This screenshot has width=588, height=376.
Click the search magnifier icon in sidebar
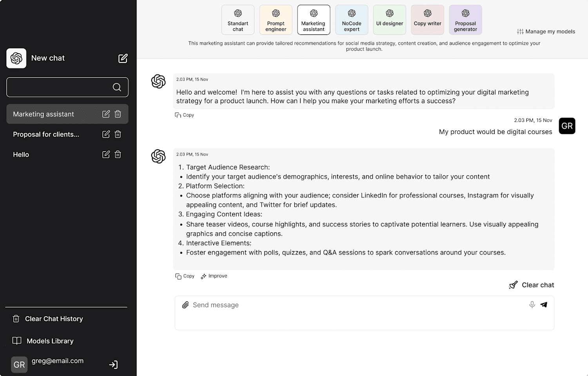117,87
